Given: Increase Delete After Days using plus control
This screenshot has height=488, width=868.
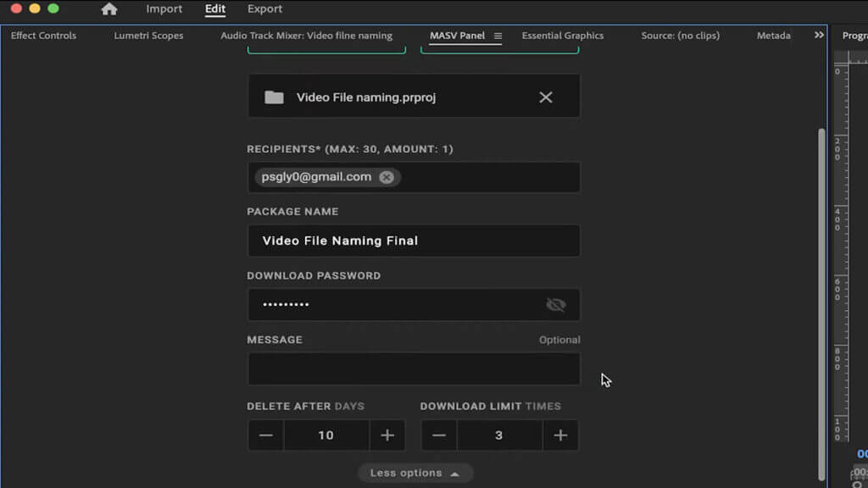Looking at the screenshot, I should coord(387,435).
